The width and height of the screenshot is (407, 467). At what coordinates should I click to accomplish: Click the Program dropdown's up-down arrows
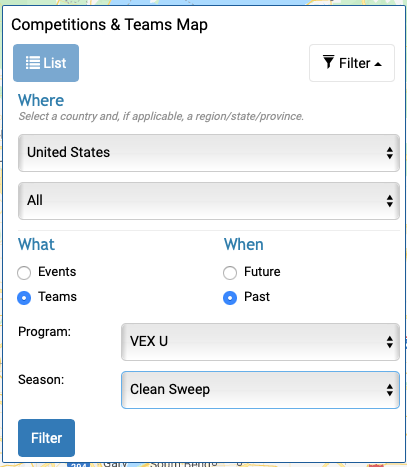[x=390, y=342]
